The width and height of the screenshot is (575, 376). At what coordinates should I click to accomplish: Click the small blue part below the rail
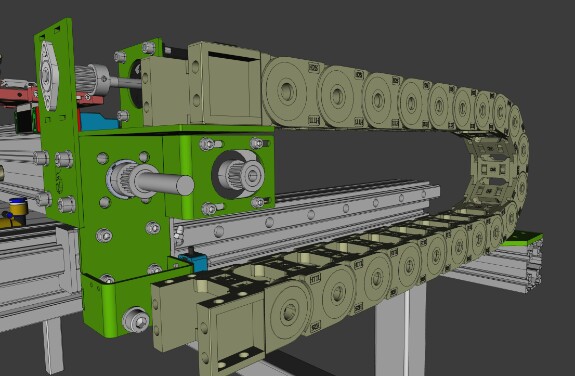194,260
